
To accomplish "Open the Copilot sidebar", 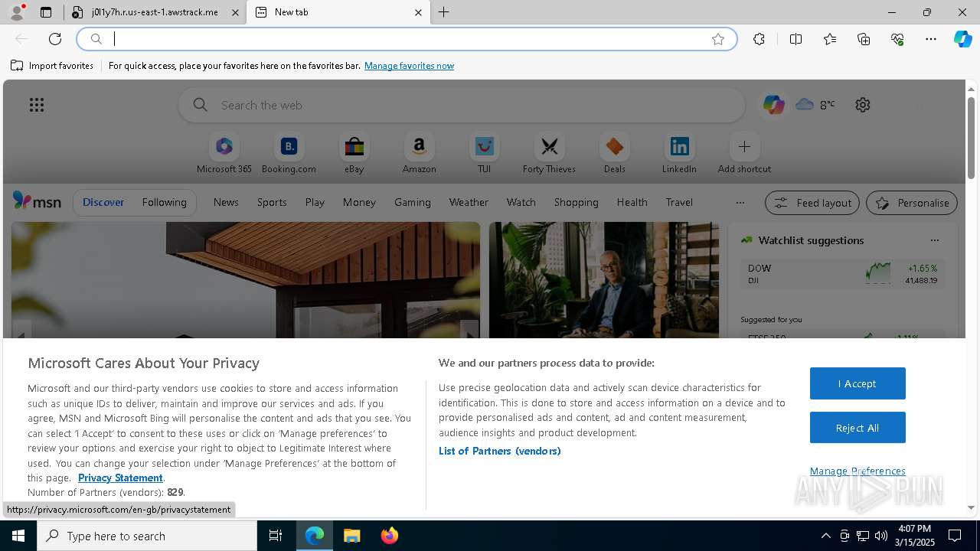I will (x=962, y=39).
